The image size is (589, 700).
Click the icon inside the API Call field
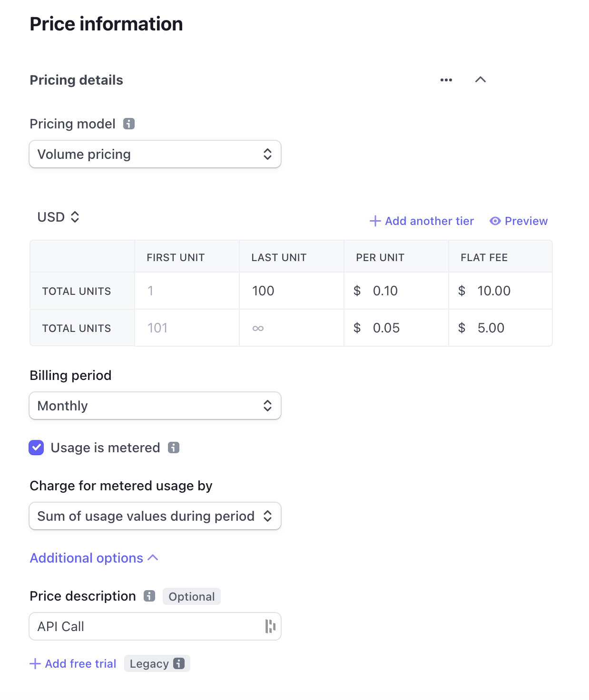pyautogui.click(x=270, y=626)
